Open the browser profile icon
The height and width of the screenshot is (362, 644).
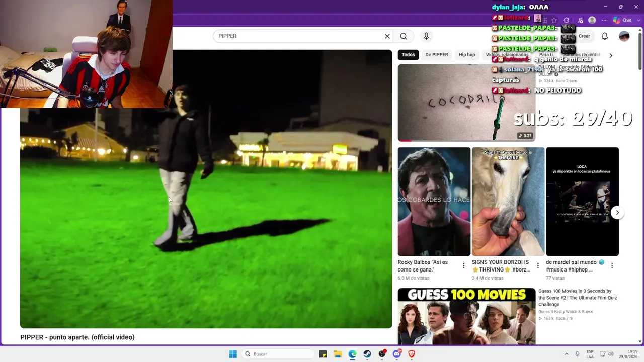[592, 20]
